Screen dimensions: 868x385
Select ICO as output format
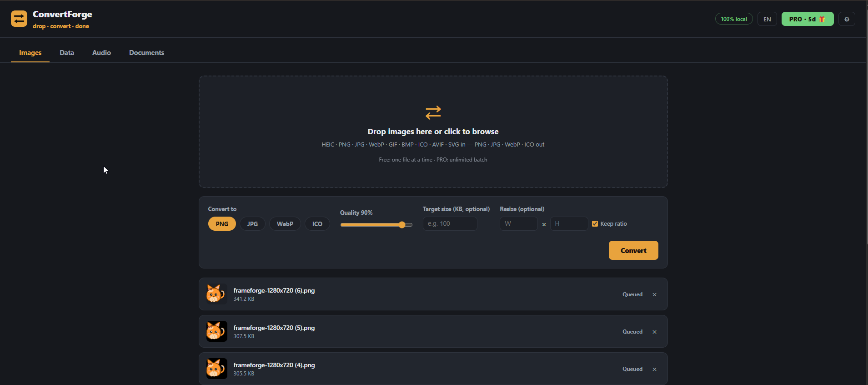coord(317,224)
